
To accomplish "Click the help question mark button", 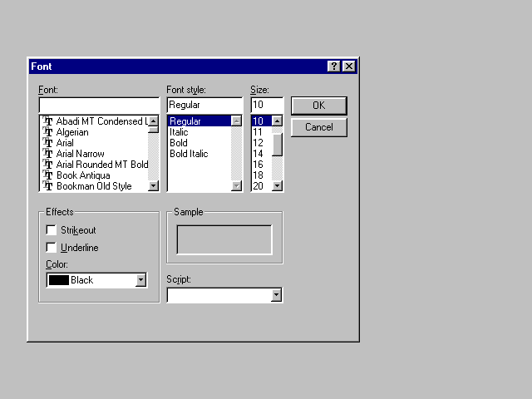I will tap(333, 66).
